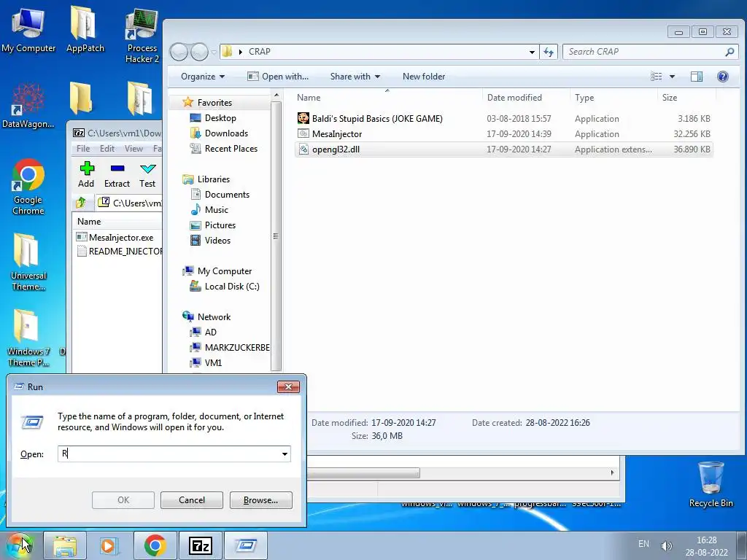Expand view options dropdown arrow
Image resolution: width=747 pixels, height=560 pixels.
672,76
